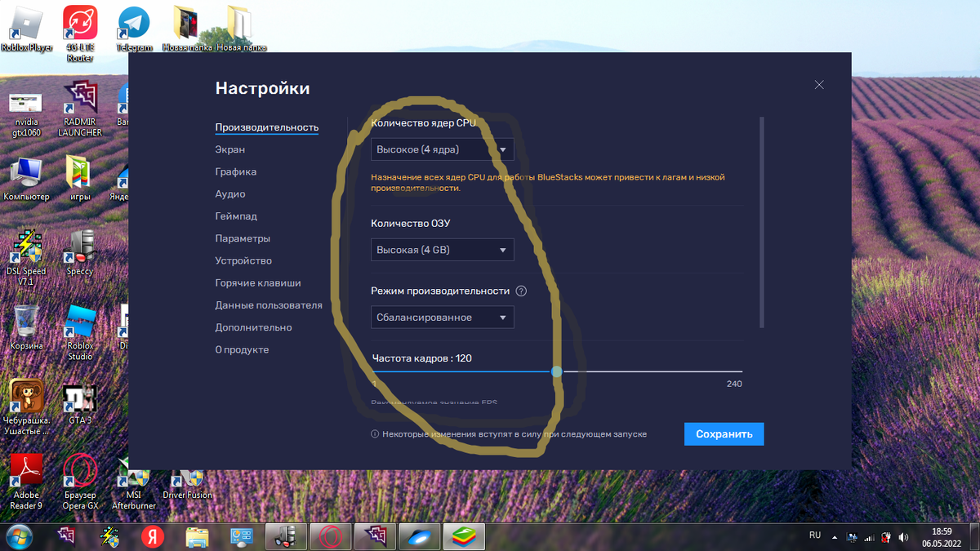Click the settings panel vertical scrollbar
This screenshot has height=551, width=980.
(762, 222)
